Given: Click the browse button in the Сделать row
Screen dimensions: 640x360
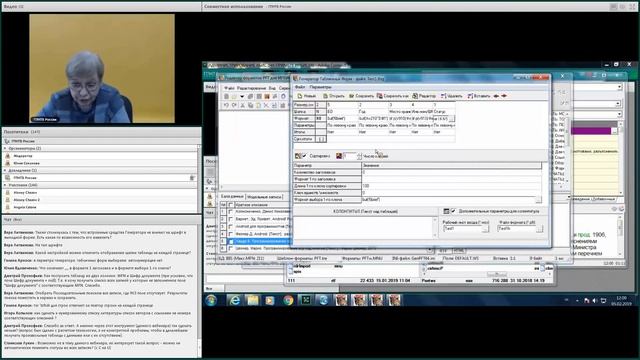Looking at the screenshot, I should 321,139.
